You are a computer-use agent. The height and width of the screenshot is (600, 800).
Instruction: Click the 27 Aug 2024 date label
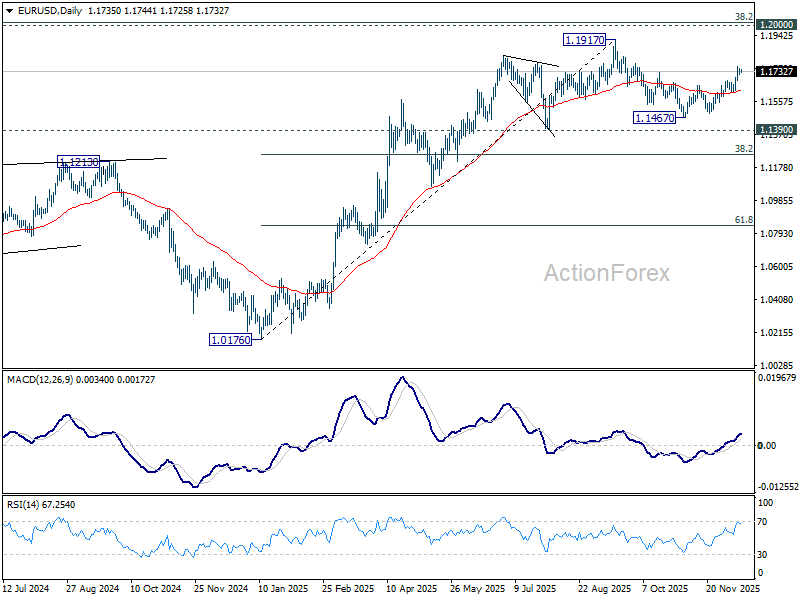coord(92,589)
